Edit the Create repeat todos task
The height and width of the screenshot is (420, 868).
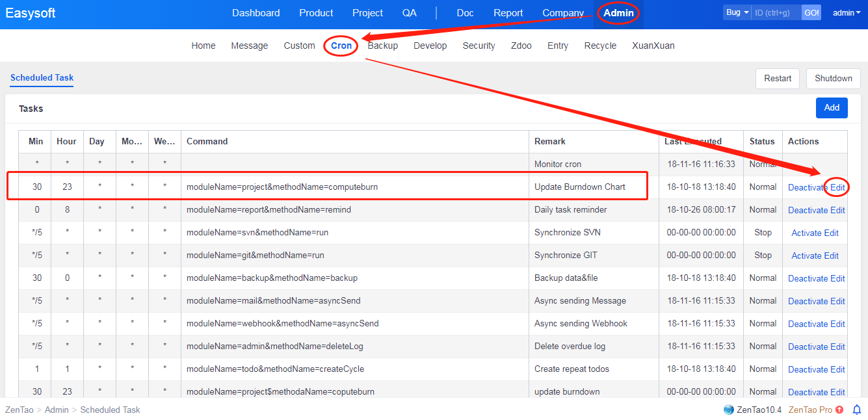[837, 369]
